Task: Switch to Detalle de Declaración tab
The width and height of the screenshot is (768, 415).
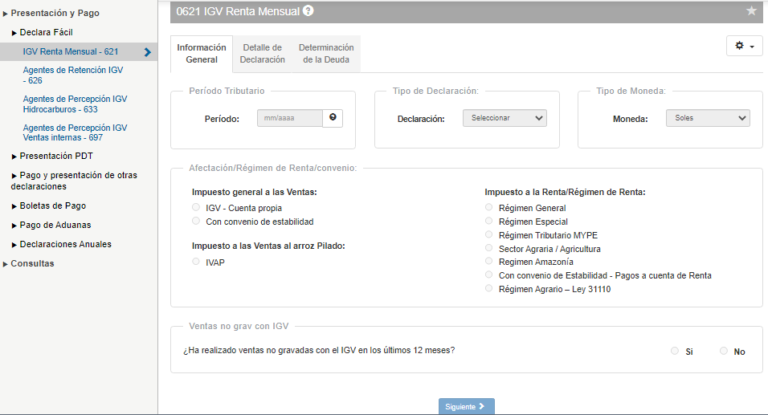Action: 263,53
